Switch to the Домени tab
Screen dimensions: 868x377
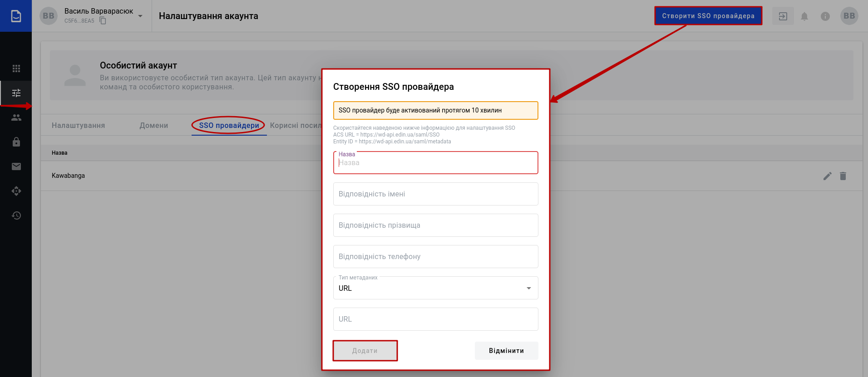[x=153, y=126]
